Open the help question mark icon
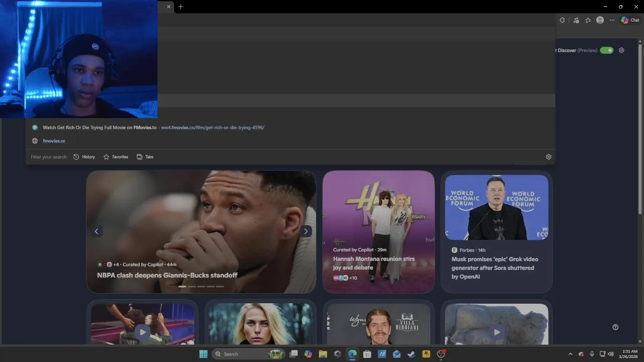 [615, 327]
